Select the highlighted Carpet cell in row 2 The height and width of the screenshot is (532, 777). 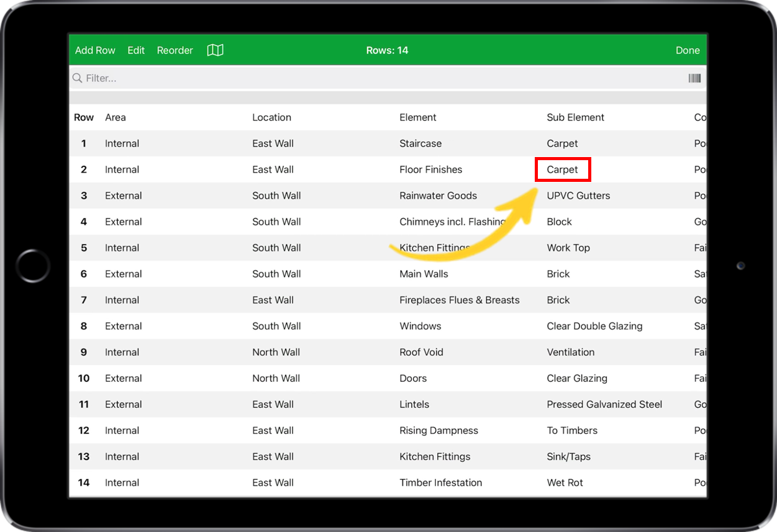562,169
